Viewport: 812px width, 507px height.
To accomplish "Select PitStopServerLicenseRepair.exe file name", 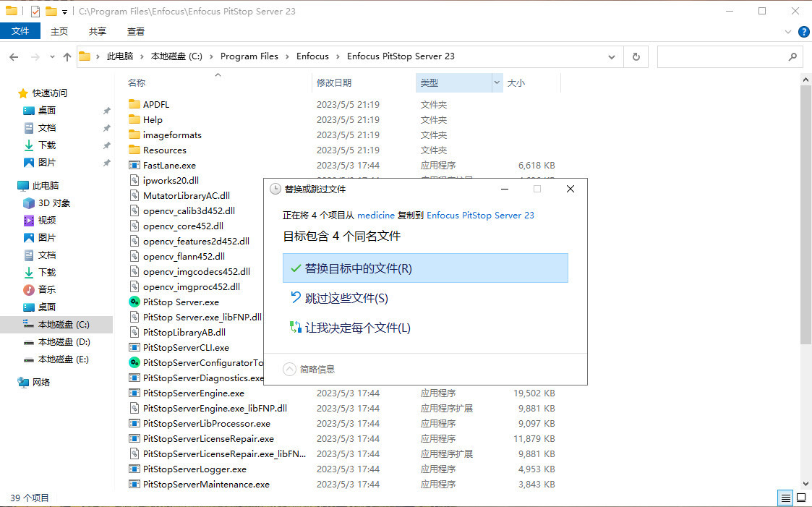I will [208, 438].
